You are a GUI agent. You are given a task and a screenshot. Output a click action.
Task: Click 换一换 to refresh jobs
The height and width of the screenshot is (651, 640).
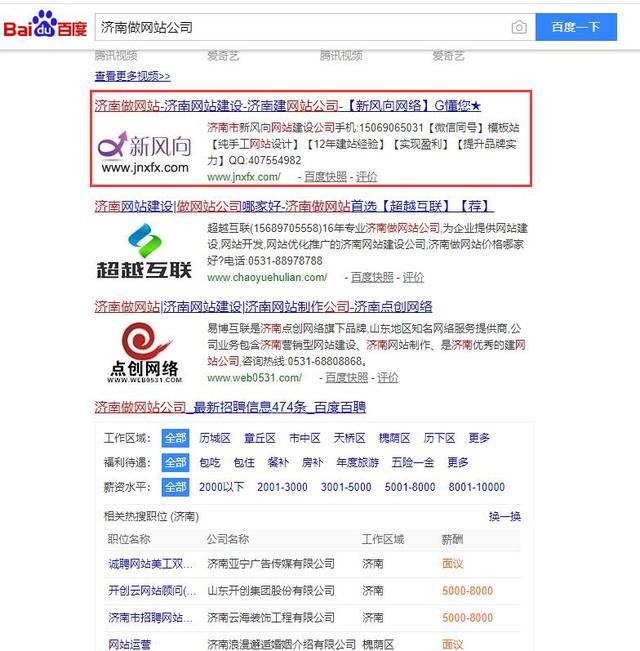[x=505, y=516]
